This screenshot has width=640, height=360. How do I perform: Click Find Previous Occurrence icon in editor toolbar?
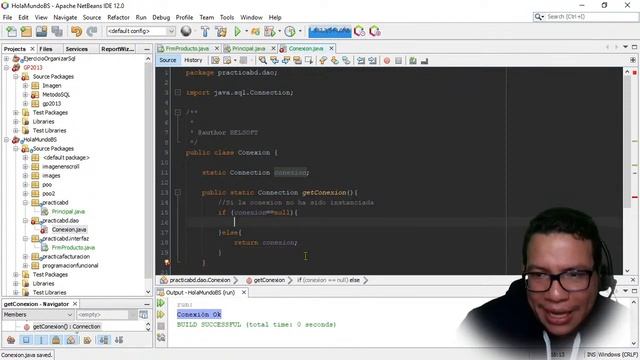click(x=274, y=60)
